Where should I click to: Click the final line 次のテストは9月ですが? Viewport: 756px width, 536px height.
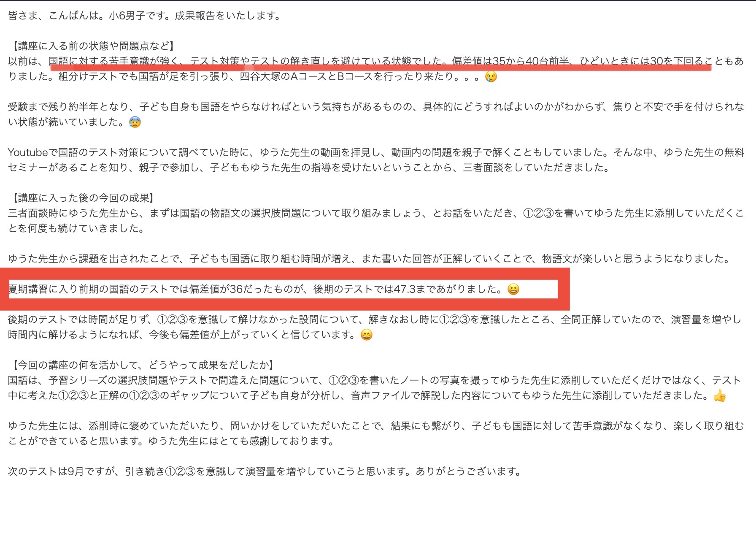265,471
